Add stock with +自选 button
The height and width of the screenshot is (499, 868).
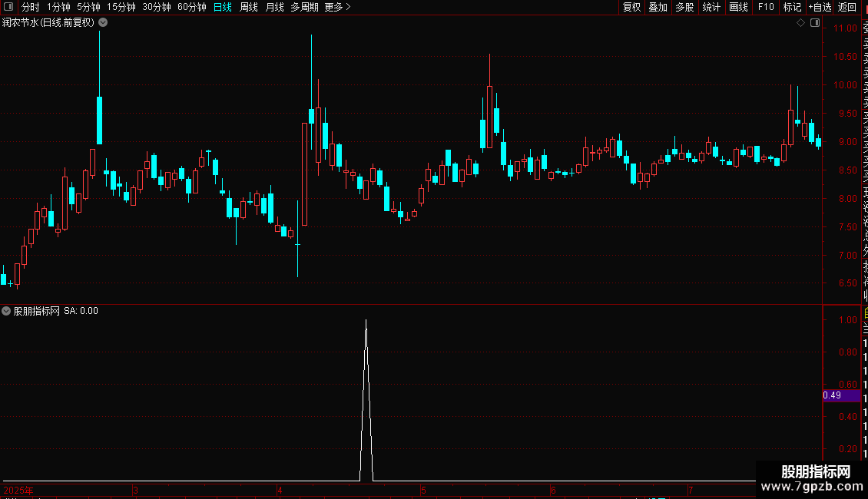820,7
